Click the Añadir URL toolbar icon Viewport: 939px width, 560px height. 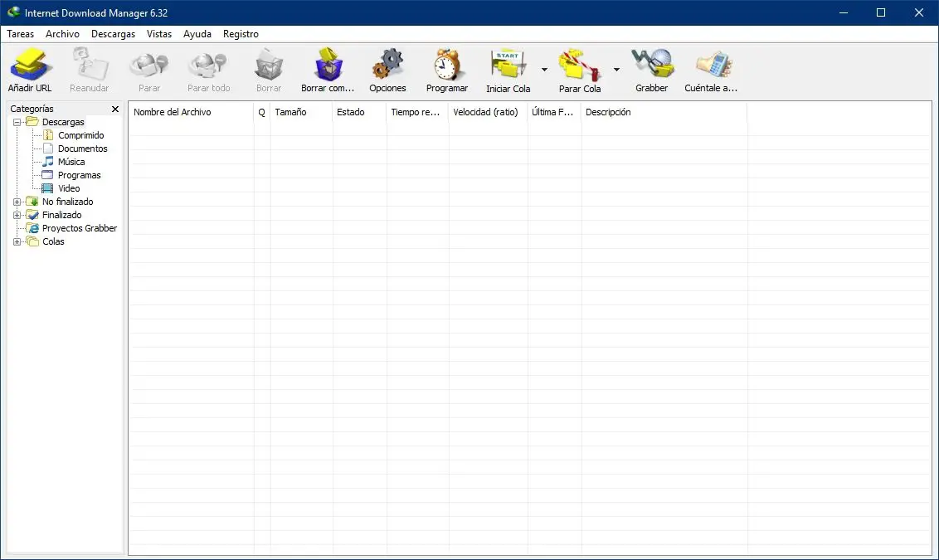pyautogui.click(x=30, y=65)
